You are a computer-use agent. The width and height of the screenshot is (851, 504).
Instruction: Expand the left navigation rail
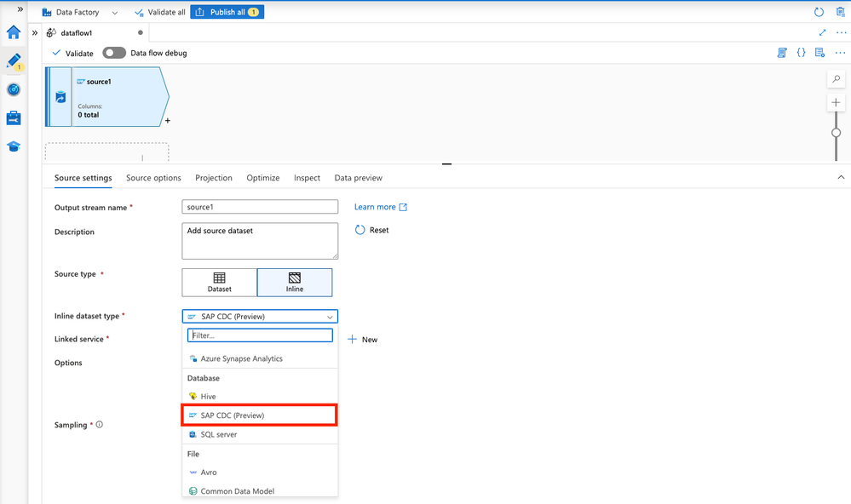tap(20, 9)
